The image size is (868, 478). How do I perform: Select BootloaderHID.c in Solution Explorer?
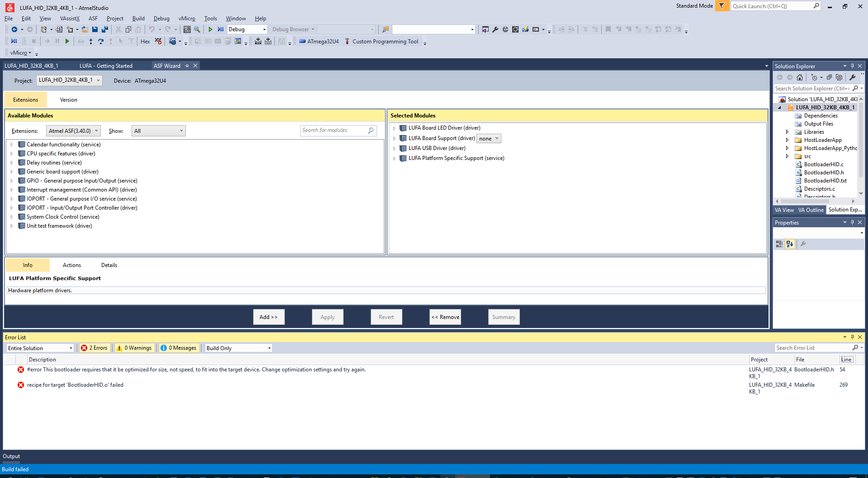coord(824,164)
